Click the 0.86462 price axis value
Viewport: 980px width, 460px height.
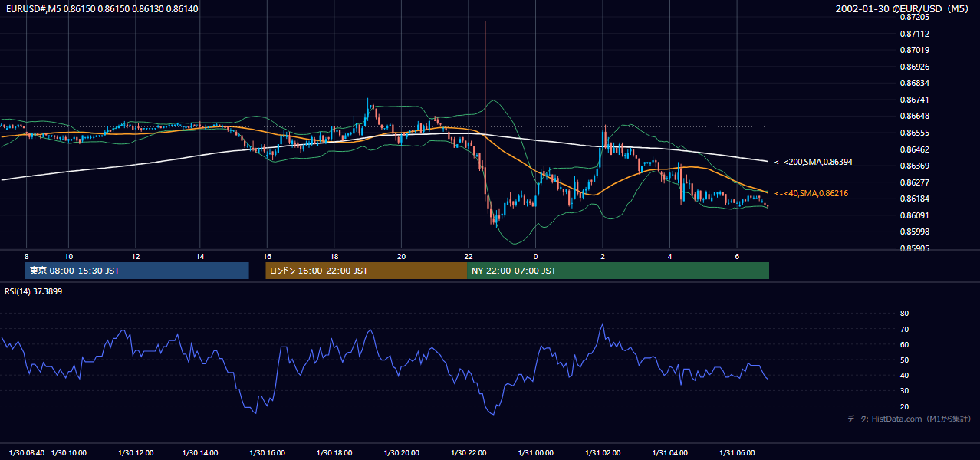coord(914,149)
